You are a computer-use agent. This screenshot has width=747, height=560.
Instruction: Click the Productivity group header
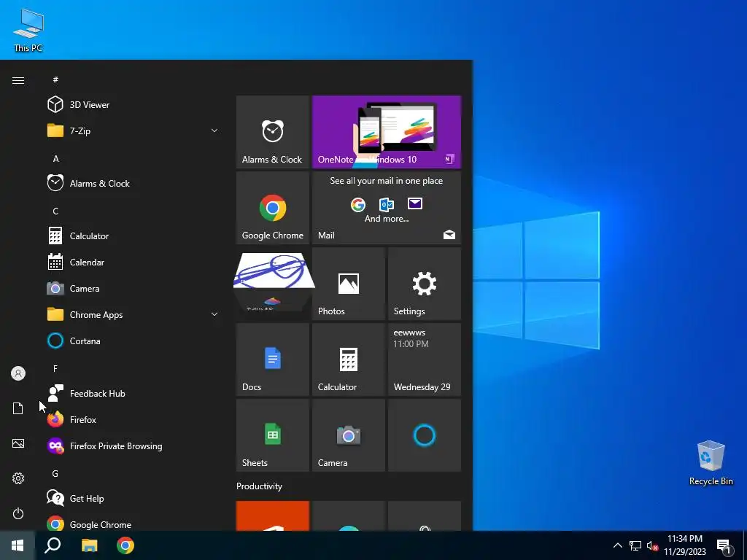pyautogui.click(x=259, y=486)
